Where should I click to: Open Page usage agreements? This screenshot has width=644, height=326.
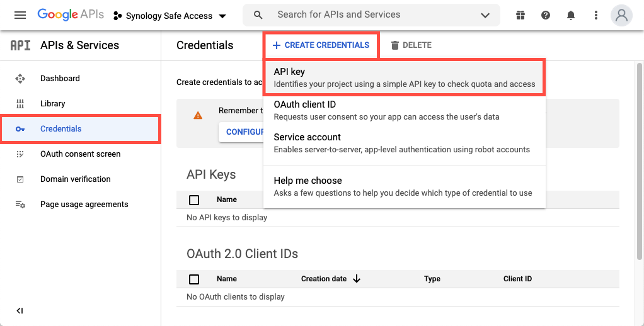tap(81, 204)
